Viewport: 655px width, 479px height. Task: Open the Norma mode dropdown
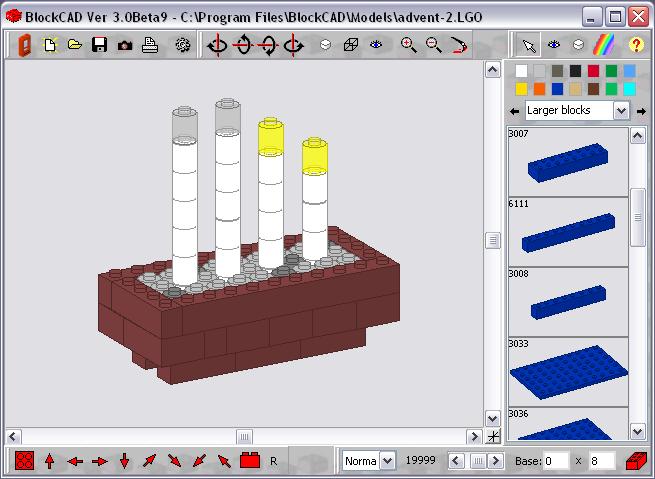pos(388,461)
